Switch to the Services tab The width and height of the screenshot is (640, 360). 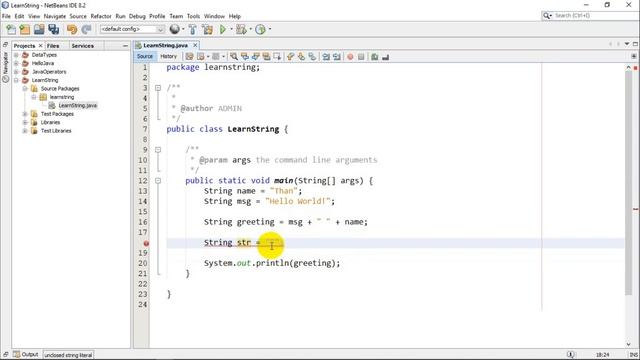82,46
